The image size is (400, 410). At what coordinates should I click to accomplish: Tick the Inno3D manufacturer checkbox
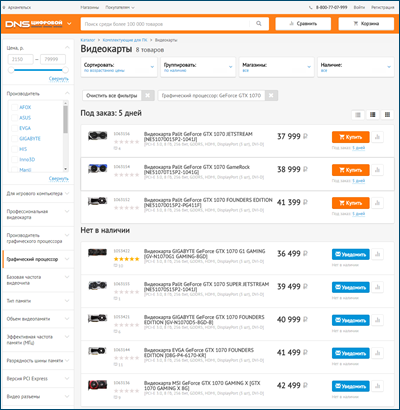tap(14, 159)
